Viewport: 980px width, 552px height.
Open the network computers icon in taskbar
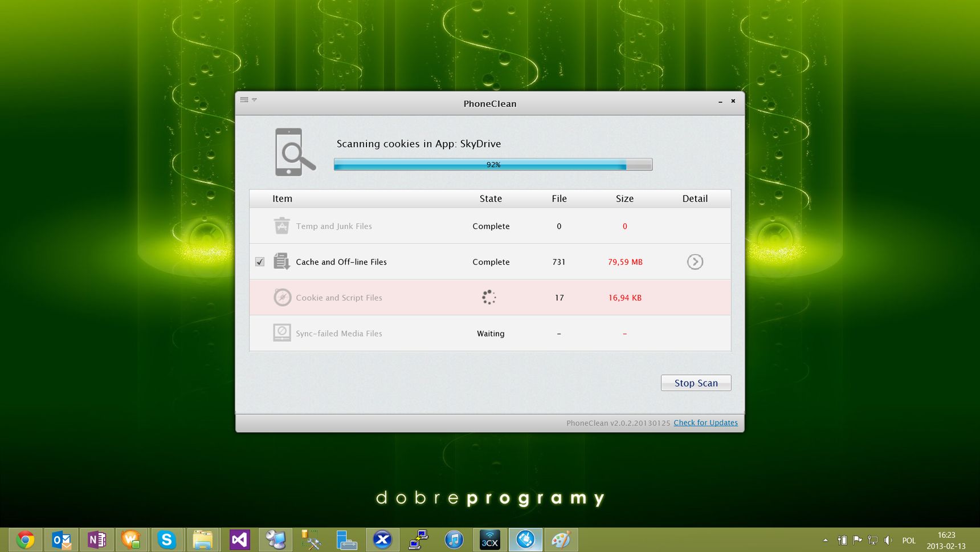pyautogui.click(x=418, y=539)
